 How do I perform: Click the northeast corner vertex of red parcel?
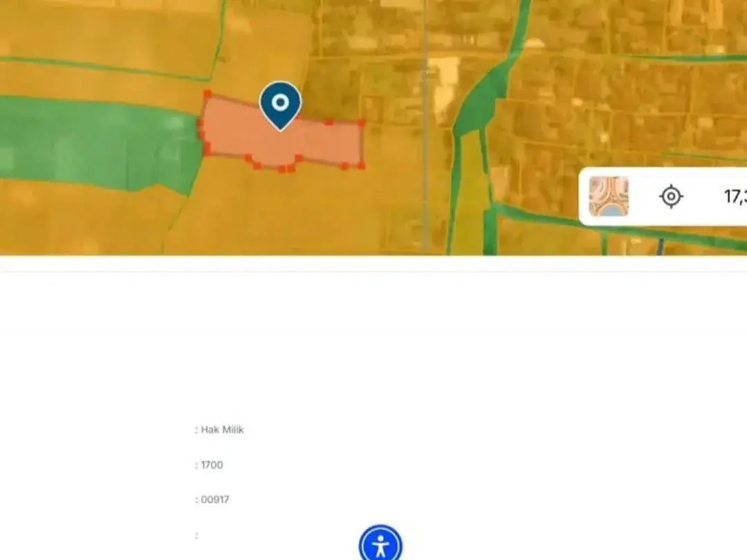point(360,123)
